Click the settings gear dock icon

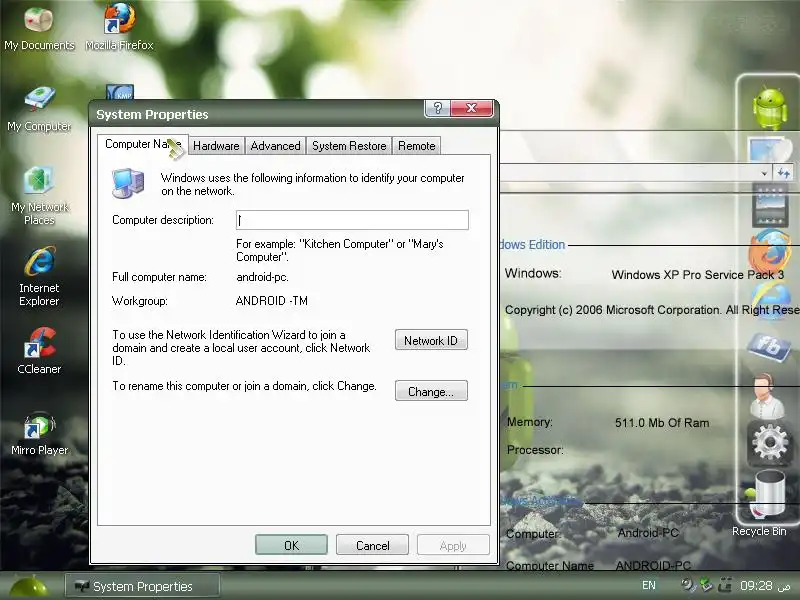[x=769, y=444]
